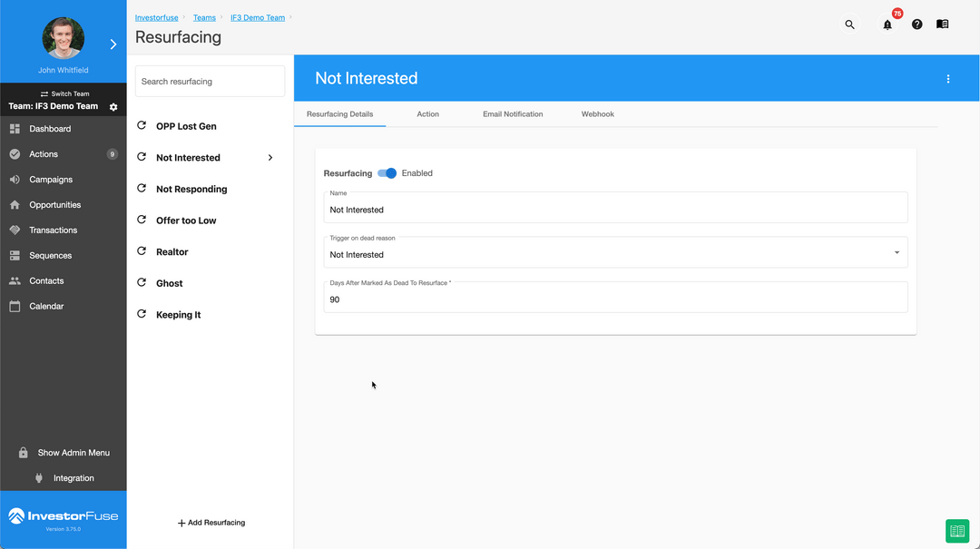The width and height of the screenshot is (980, 549).
Task: Open the three-dot options menu
Action: tap(948, 79)
